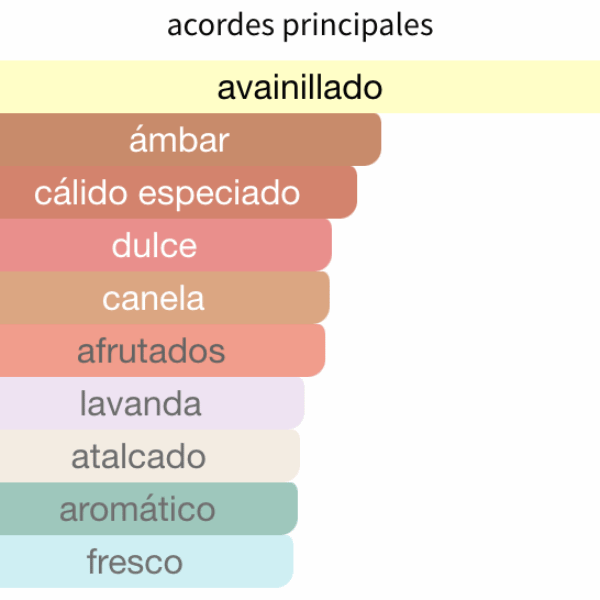Open the cálido especiado accord
600x600 pixels.
[179, 192]
